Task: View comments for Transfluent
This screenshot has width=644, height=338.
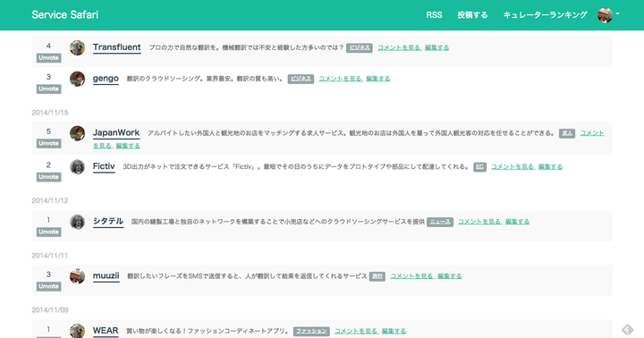Action: [400, 47]
